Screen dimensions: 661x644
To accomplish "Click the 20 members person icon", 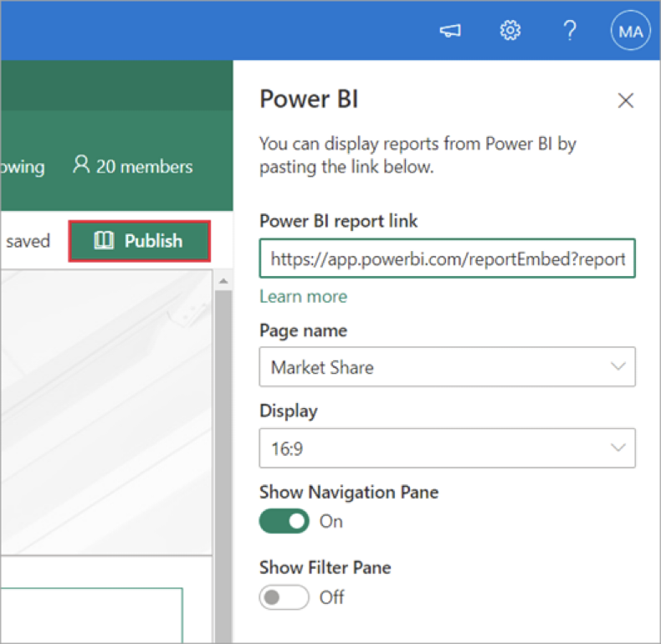I will (81, 165).
